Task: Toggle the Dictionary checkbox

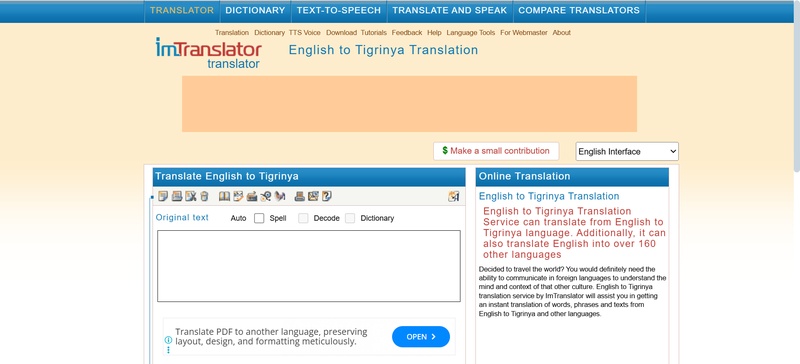Action: click(x=350, y=219)
